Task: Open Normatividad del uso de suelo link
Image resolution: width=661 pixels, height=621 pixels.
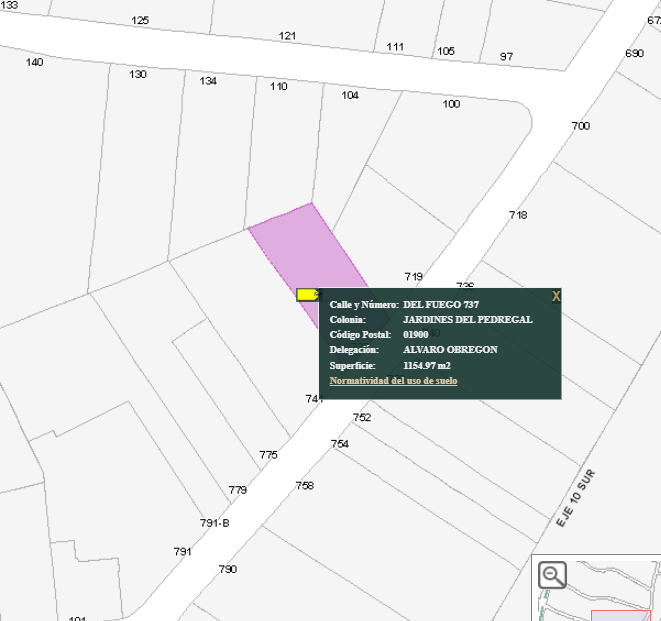Action: (394, 381)
